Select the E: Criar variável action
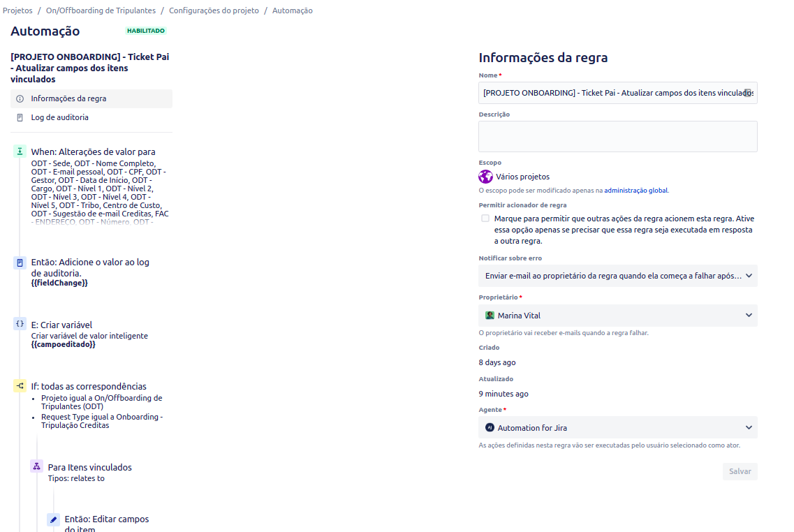The image size is (794, 532). (x=61, y=325)
